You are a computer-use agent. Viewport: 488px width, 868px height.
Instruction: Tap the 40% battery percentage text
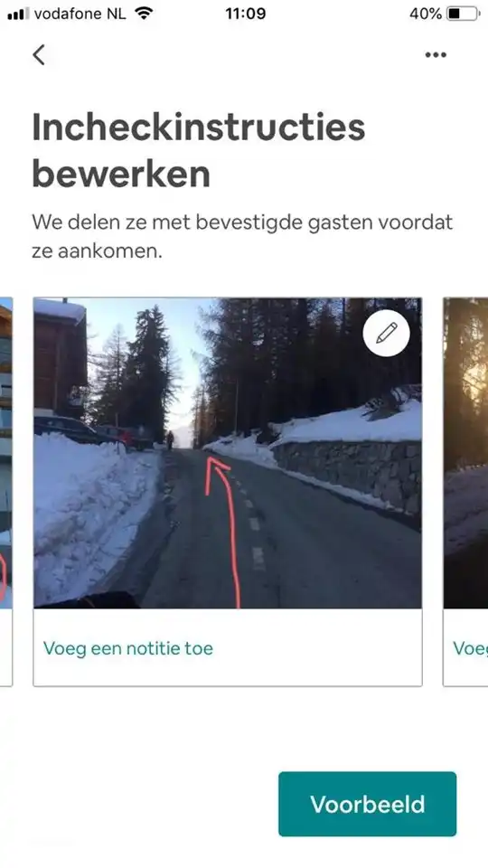coord(425,14)
